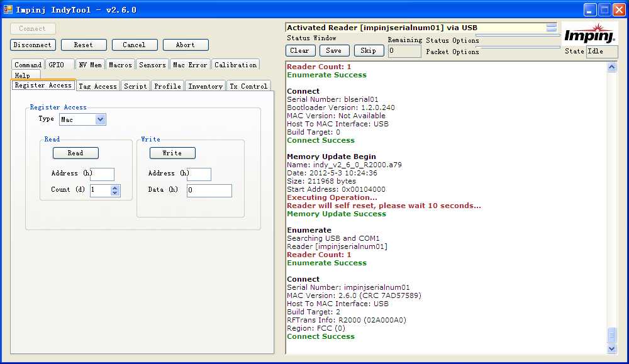Select the Sensors tab
The width and height of the screenshot is (629, 364).
click(152, 65)
